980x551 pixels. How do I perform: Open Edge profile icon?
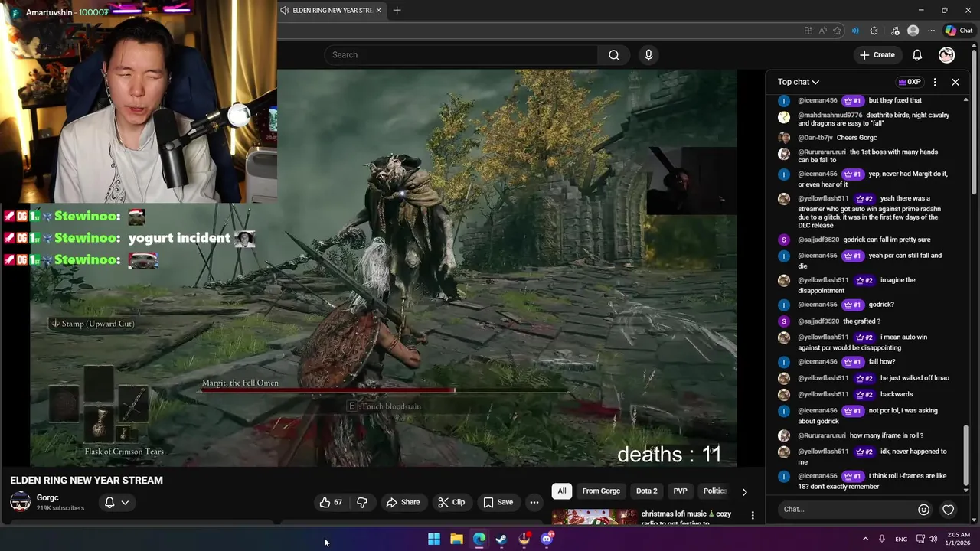click(x=913, y=31)
